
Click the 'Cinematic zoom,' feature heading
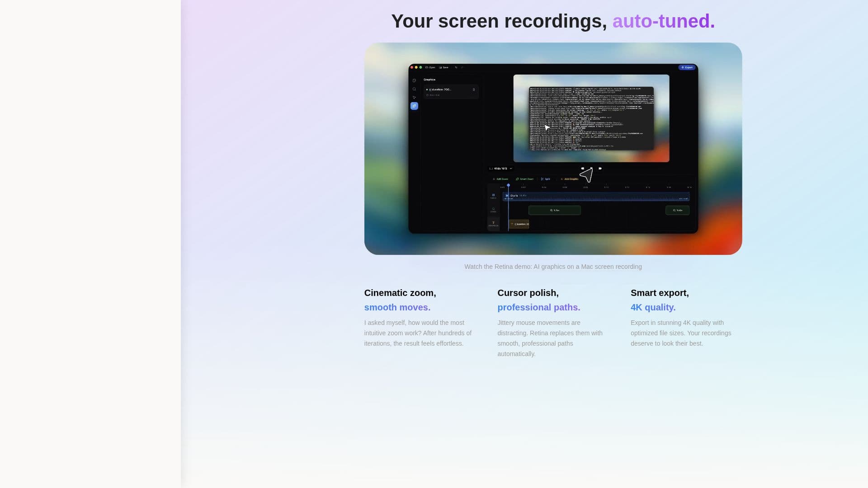click(400, 293)
